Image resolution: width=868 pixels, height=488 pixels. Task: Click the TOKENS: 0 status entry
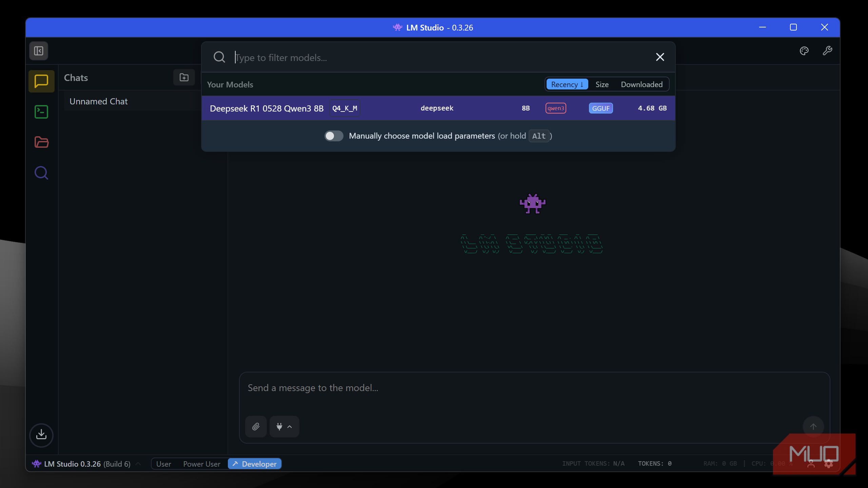[655, 464]
